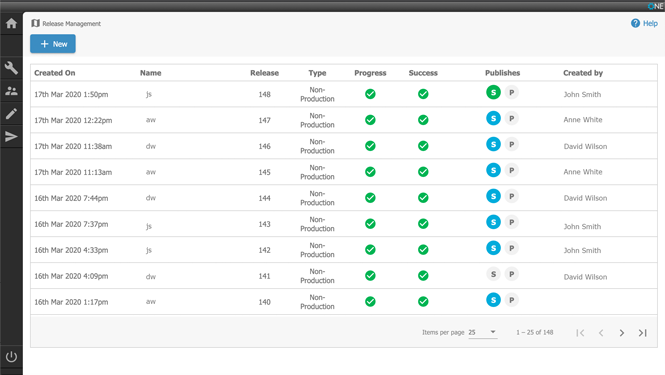Click Progress checkmark for release 148
This screenshot has height=375, width=665.
pos(370,94)
